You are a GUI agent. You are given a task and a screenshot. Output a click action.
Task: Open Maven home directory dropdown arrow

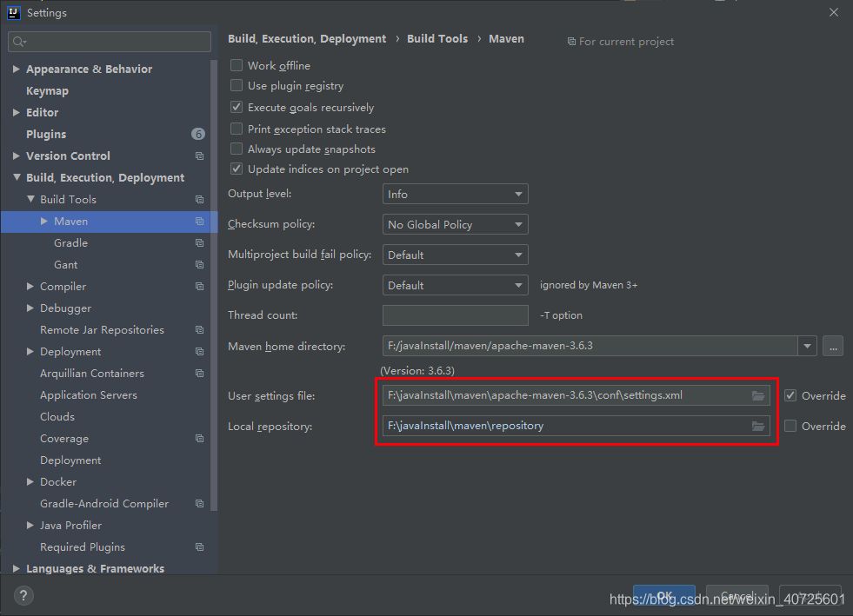[807, 346]
